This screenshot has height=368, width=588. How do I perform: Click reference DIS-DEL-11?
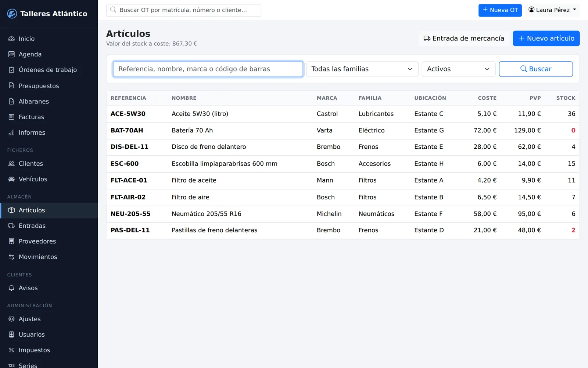[x=129, y=147]
